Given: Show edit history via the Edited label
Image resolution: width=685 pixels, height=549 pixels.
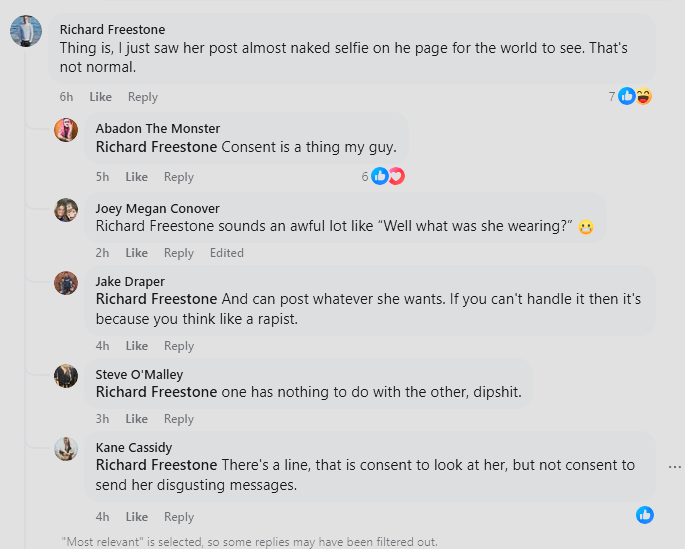Looking at the screenshot, I should click(227, 253).
